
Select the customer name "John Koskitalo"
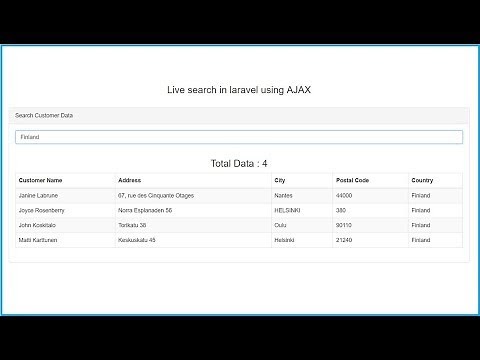click(x=37, y=225)
